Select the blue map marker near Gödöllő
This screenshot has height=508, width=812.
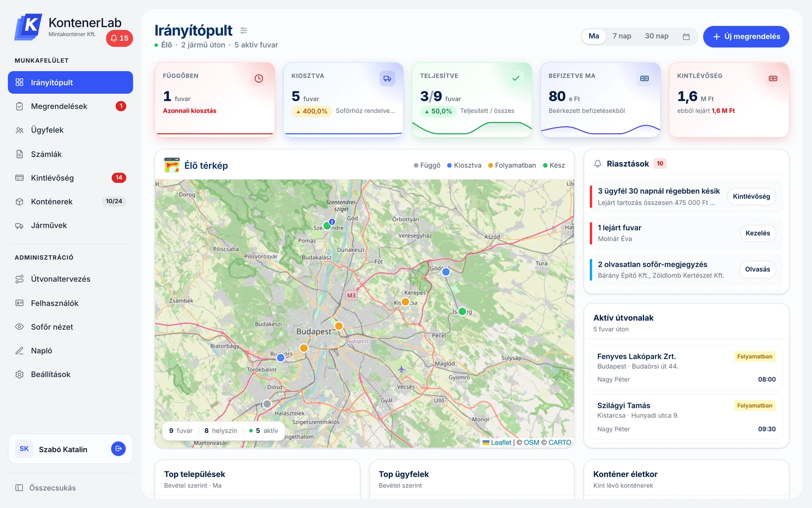pyautogui.click(x=446, y=272)
